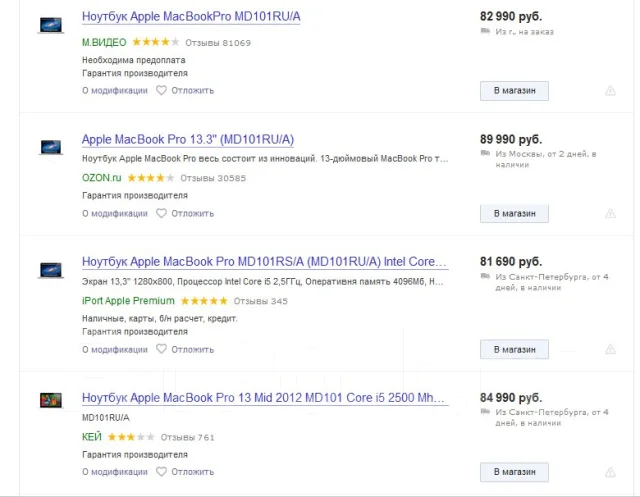Open the М.ВИДЕО laptop thumbnail image
The image size is (640, 497).
point(51,25)
